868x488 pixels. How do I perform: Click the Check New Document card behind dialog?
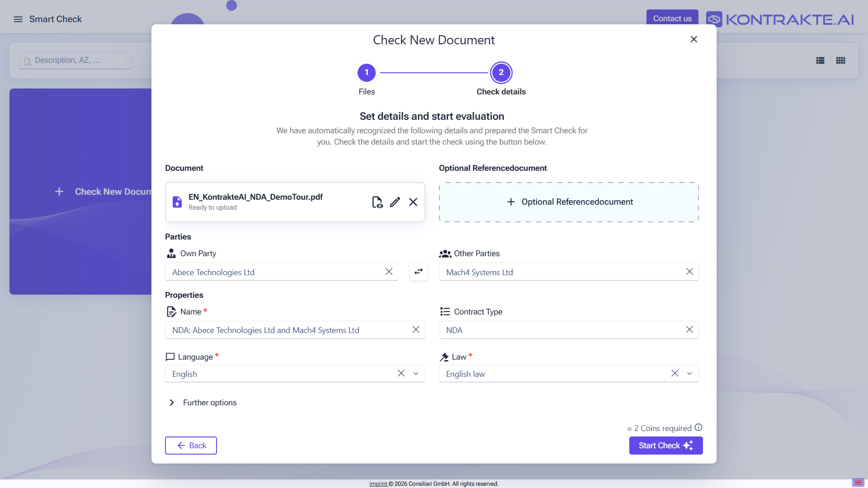coord(80,192)
